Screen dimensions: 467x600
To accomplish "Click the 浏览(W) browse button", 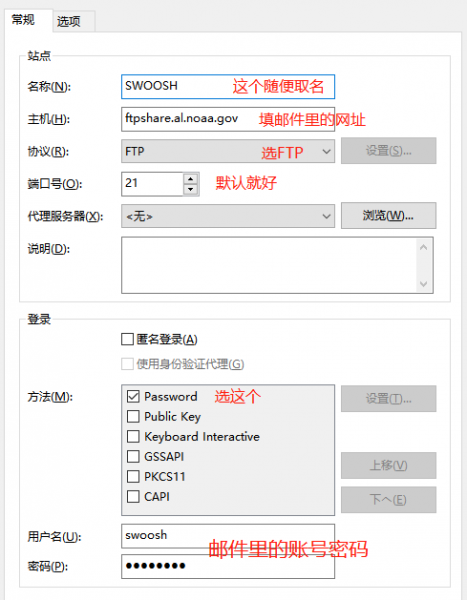I will pos(389,216).
